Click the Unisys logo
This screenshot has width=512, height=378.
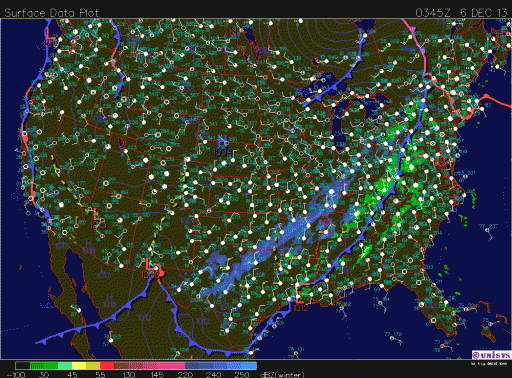491,355
